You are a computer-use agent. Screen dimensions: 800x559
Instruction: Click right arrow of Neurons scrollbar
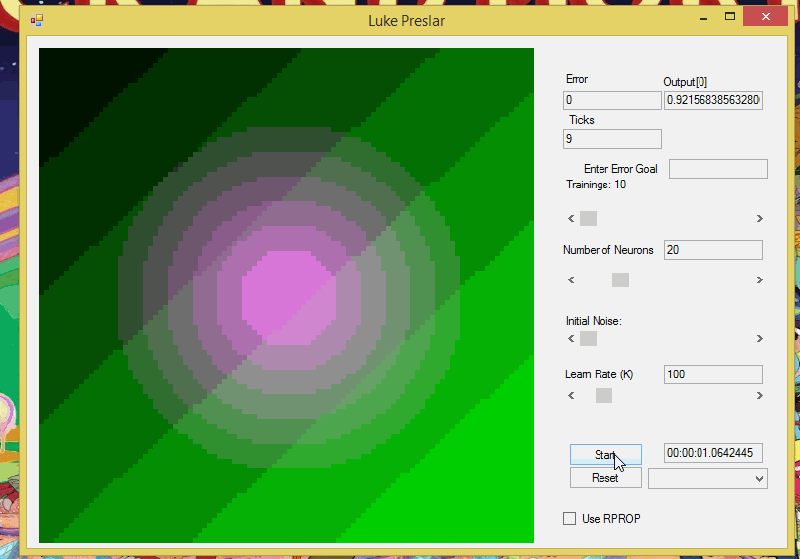click(760, 280)
